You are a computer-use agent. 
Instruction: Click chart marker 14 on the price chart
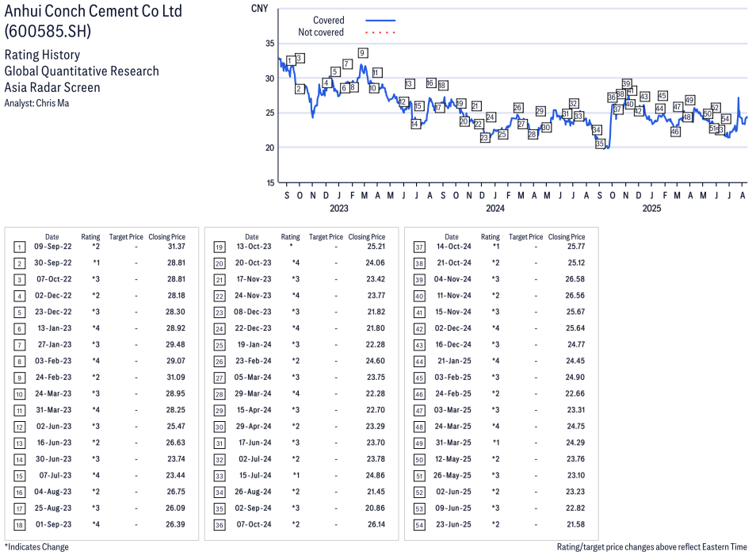(415, 124)
